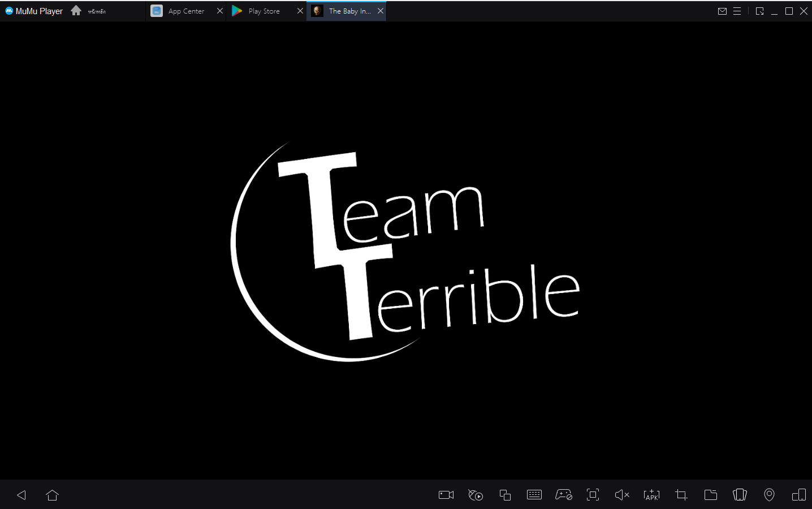Open the operation recorder (macro) tool
812x509 pixels.
[476, 495]
